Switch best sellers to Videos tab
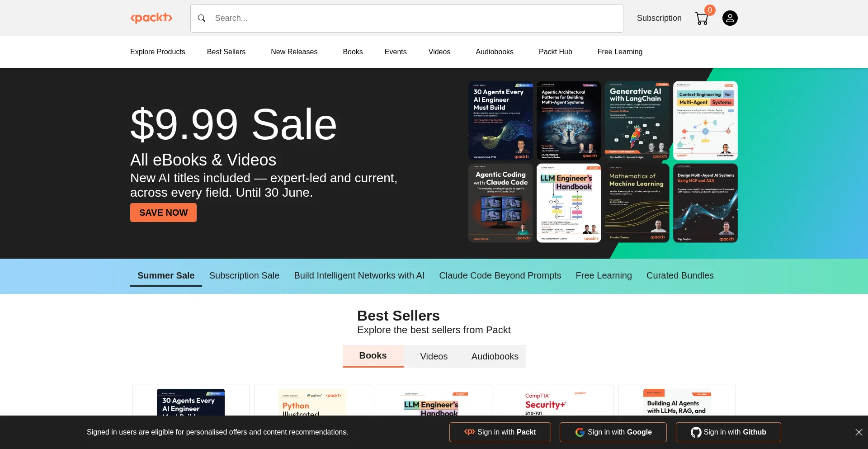This screenshot has height=449, width=868. pos(434,356)
